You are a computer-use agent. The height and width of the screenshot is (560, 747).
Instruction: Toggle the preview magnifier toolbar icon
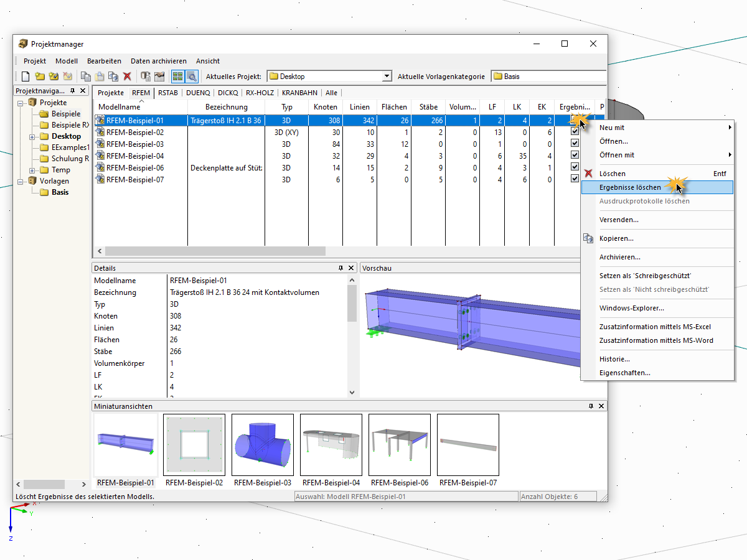pyautogui.click(x=192, y=77)
